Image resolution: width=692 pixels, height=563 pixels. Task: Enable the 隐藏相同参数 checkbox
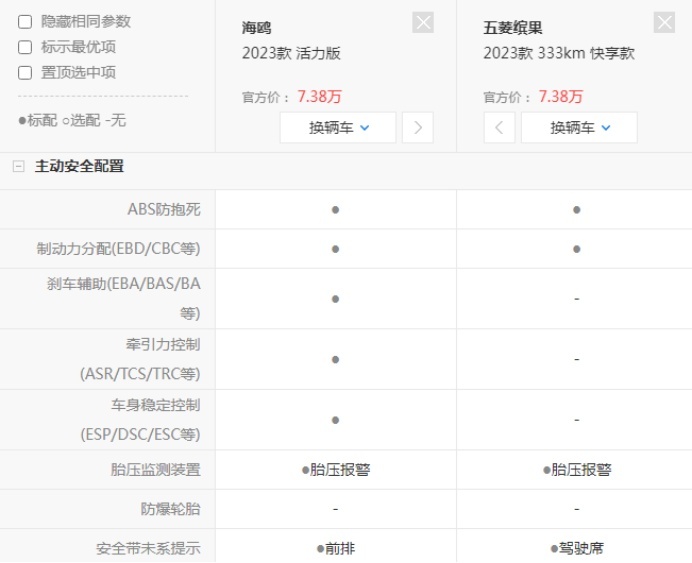[x=25, y=22]
